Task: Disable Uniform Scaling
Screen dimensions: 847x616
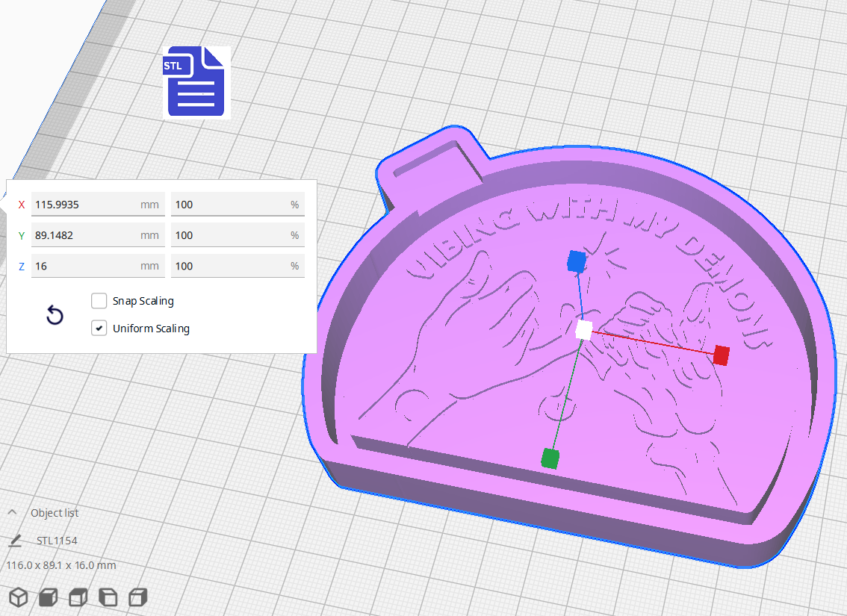Action: 99,329
